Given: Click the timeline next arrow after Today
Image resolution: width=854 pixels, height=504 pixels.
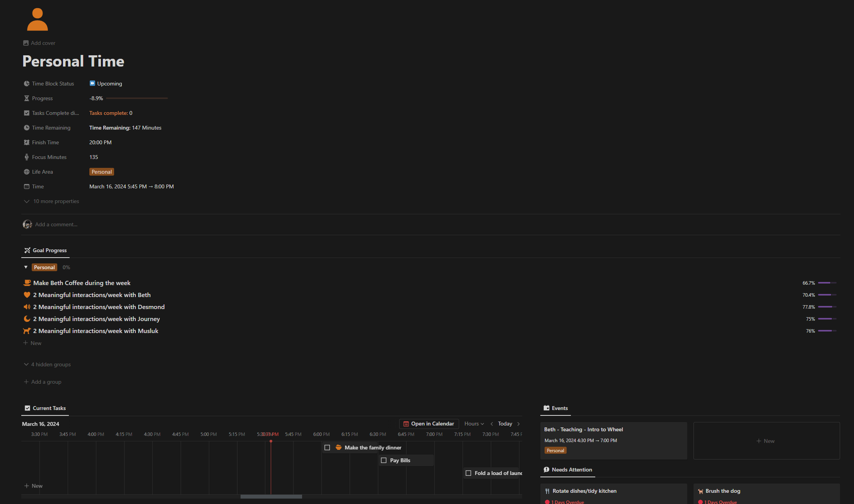Looking at the screenshot, I should (519, 424).
